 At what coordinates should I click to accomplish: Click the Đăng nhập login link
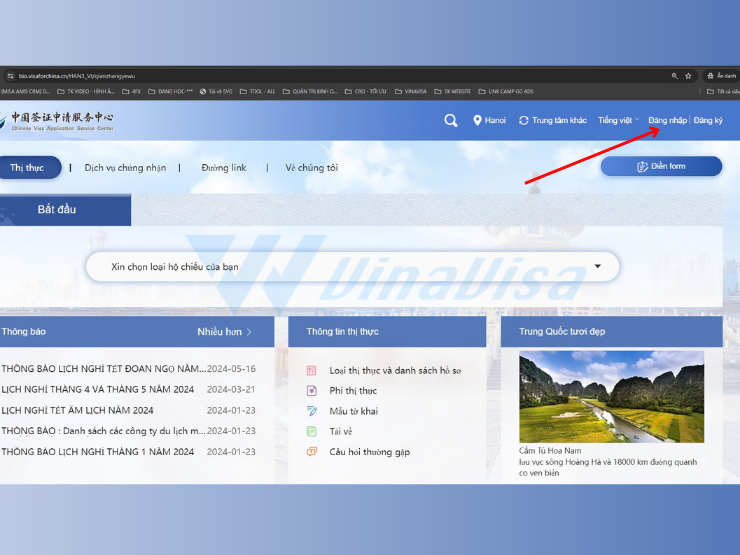[x=667, y=120]
